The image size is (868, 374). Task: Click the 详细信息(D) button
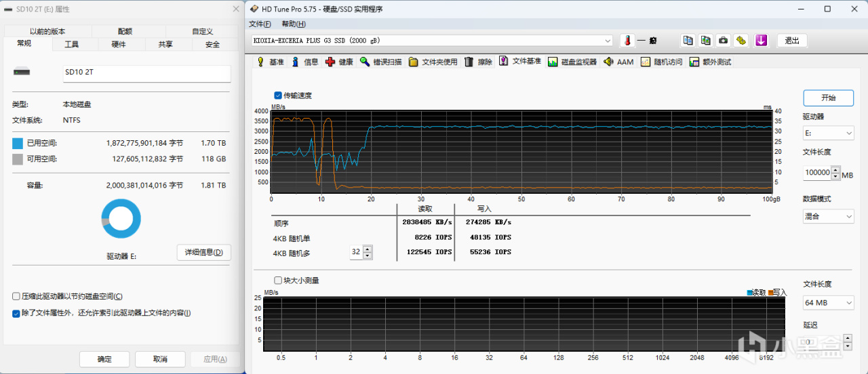click(x=204, y=253)
